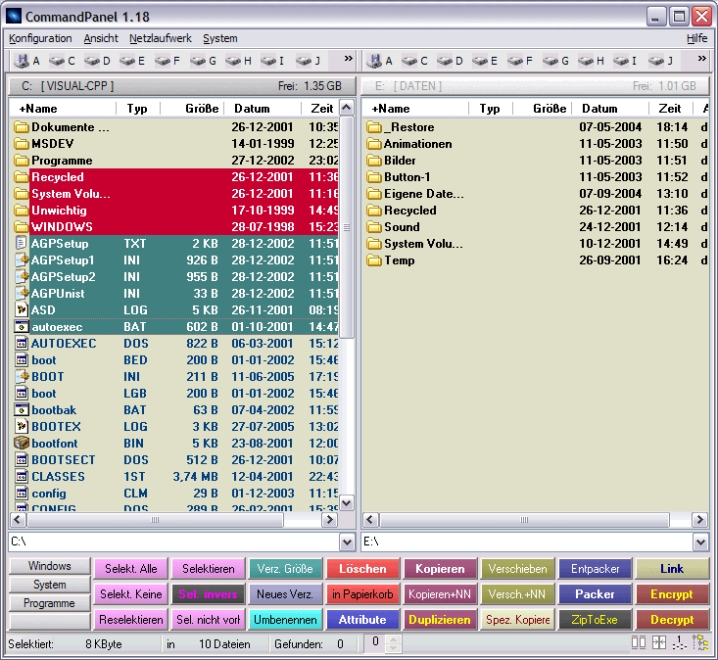Click the left panel vertical scrollbar down arrow
The height and width of the screenshot is (660, 718).
point(347,503)
